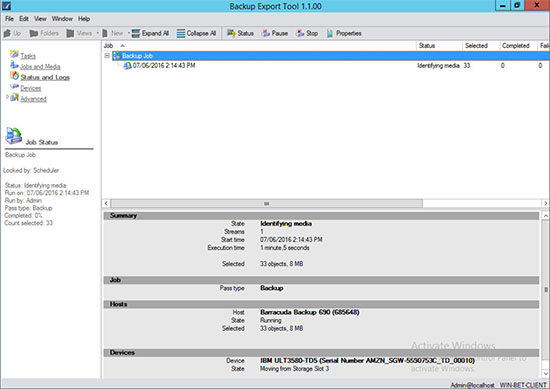550x389 pixels.
Task: Click the summary pane scroll down arrow
Action: (546, 373)
